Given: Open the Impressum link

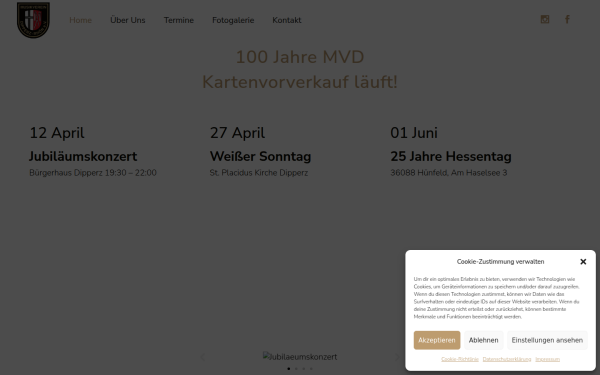Looking at the screenshot, I should [x=547, y=359].
